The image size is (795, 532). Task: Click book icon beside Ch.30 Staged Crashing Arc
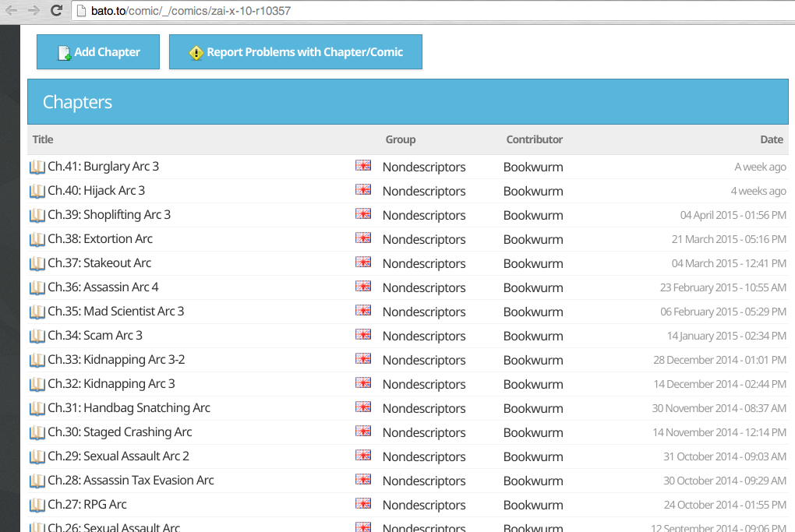[x=37, y=432]
